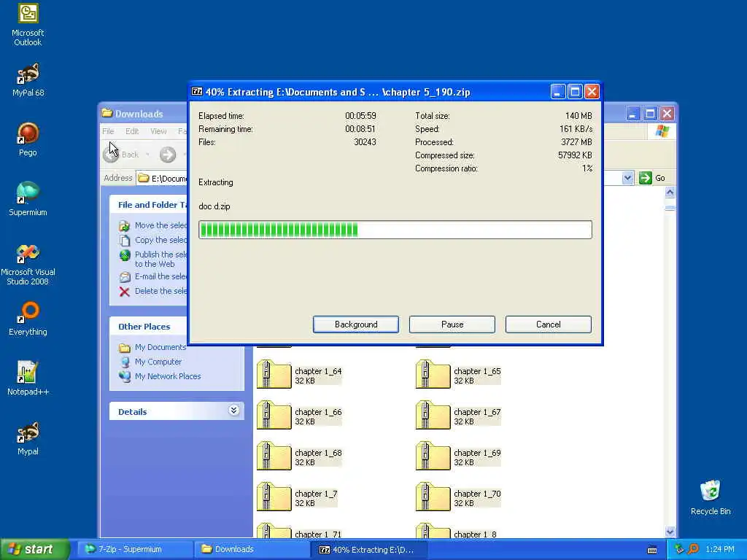
Task: Click the extraction progress bar
Action: (x=395, y=230)
